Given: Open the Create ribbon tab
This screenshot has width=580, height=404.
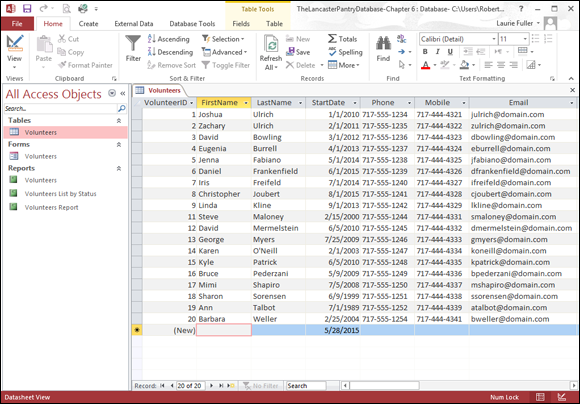Looking at the screenshot, I should [x=88, y=24].
